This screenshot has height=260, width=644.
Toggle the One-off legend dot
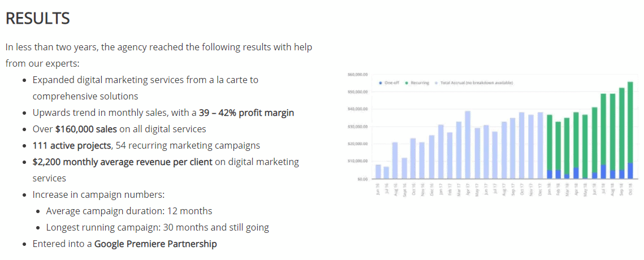pyautogui.click(x=380, y=83)
